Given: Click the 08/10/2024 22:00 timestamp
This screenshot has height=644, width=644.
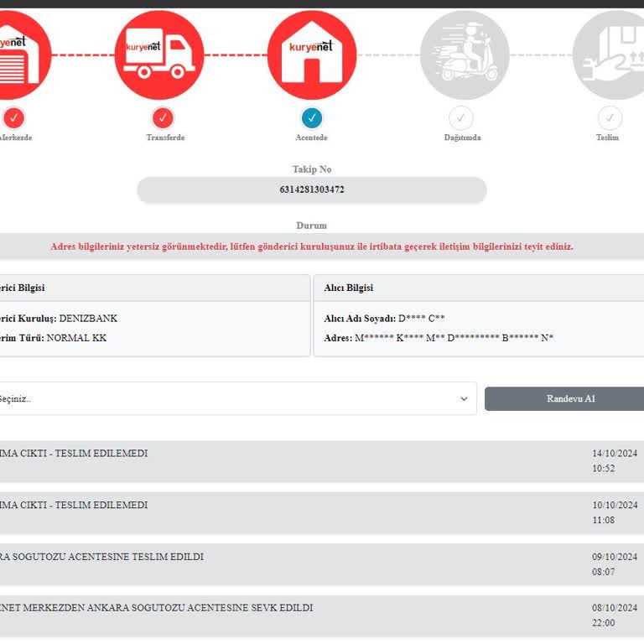Looking at the screenshot, I should pyautogui.click(x=615, y=615).
